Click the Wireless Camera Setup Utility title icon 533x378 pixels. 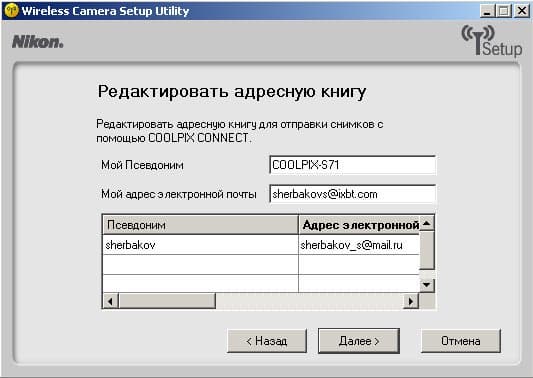(x=11, y=11)
